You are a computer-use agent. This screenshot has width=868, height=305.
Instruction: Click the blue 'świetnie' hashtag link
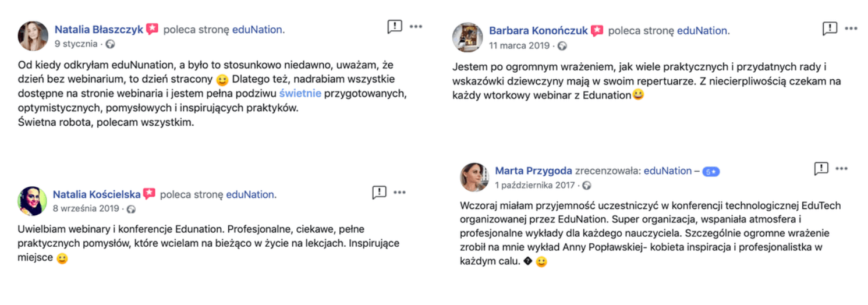[x=300, y=93]
